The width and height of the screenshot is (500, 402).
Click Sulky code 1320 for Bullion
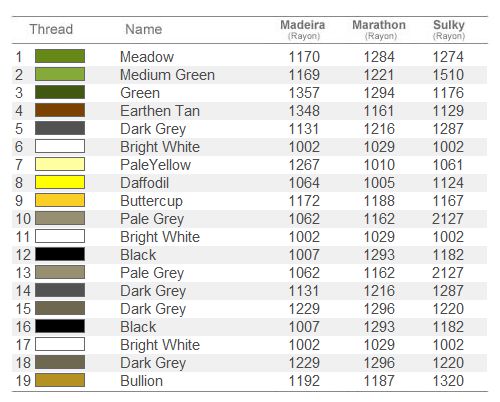[x=448, y=381]
